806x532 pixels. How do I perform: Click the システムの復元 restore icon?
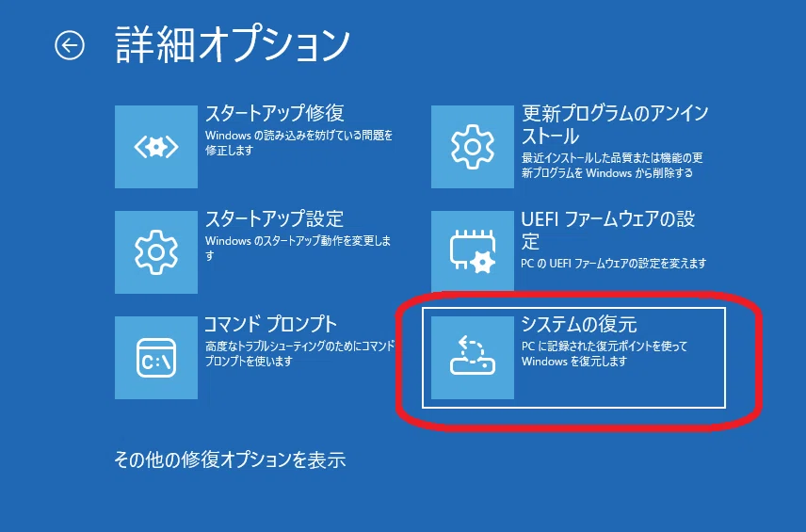pyautogui.click(x=473, y=358)
